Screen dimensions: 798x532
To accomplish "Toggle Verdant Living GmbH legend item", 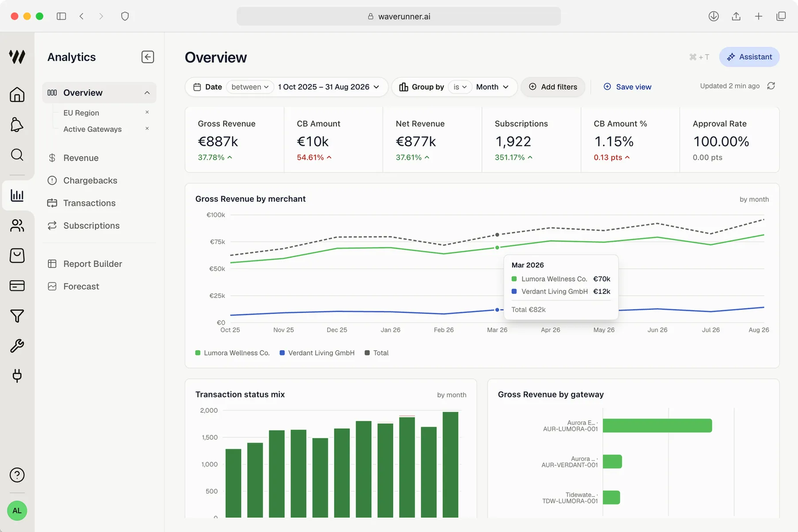I will tap(317, 353).
